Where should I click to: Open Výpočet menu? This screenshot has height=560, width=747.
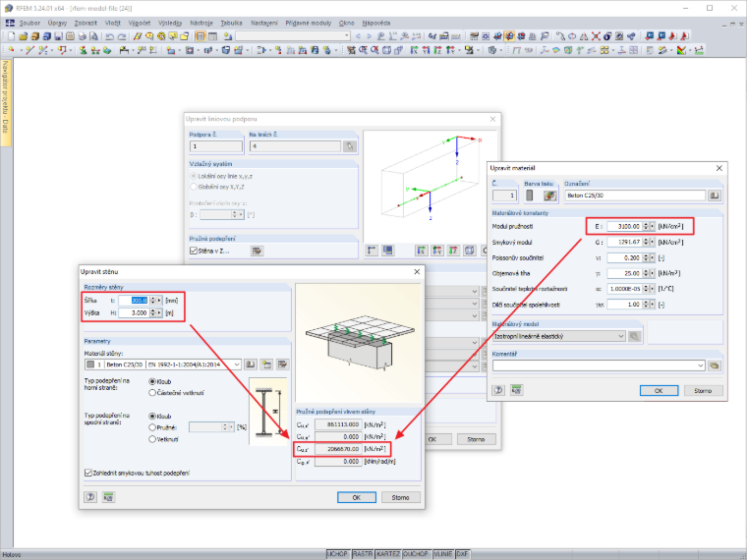point(140,23)
